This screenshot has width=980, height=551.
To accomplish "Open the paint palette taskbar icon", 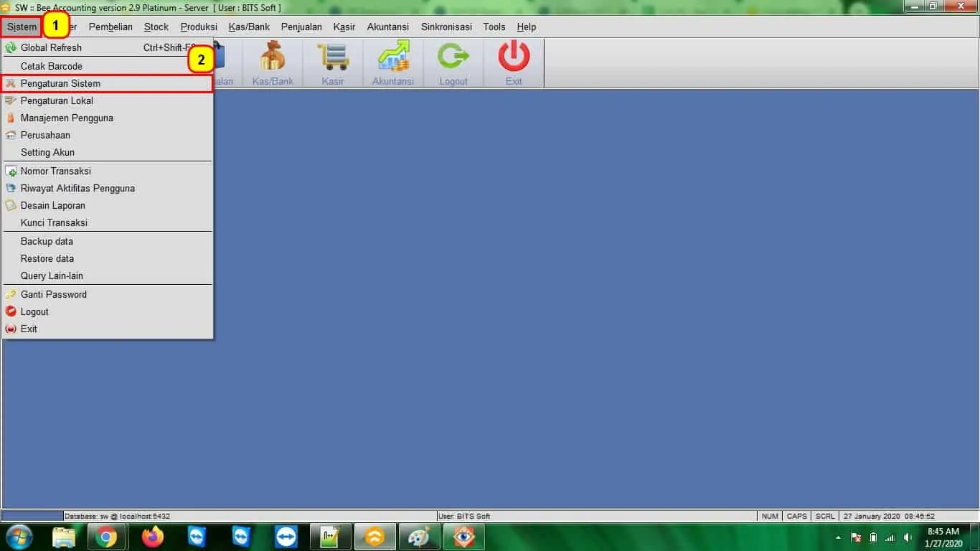I will coord(420,537).
